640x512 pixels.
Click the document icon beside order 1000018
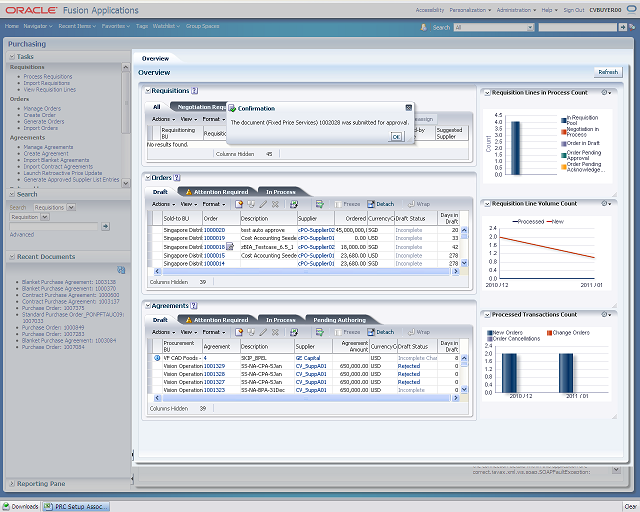click(230, 246)
